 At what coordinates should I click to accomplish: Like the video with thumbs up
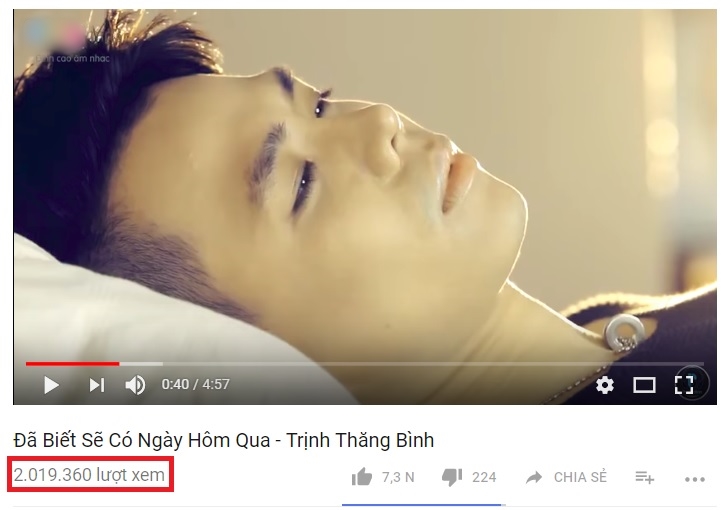tap(362, 477)
